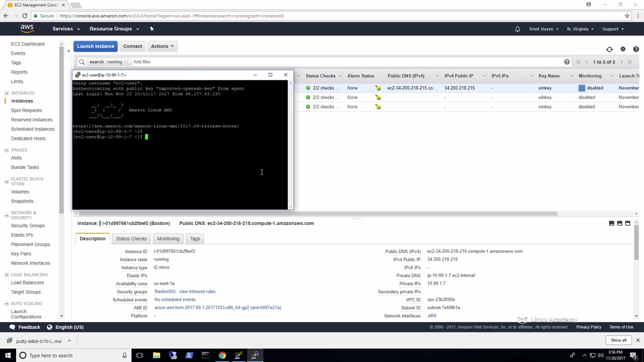The image size is (644, 362).
Task: Click the pin shortcuts icon in AWS navbar
Action: [x=151, y=29]
